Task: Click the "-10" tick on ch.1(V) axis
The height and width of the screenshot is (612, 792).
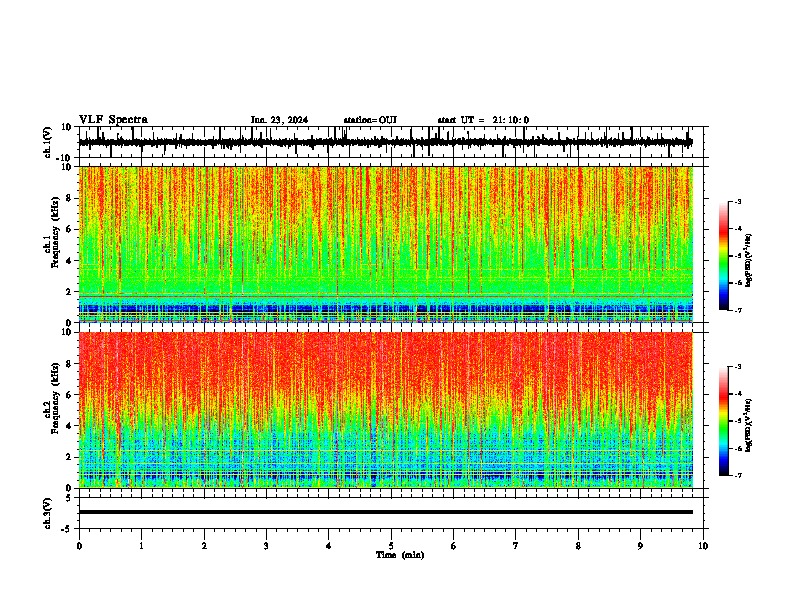Action: click(x=65, y=157)
